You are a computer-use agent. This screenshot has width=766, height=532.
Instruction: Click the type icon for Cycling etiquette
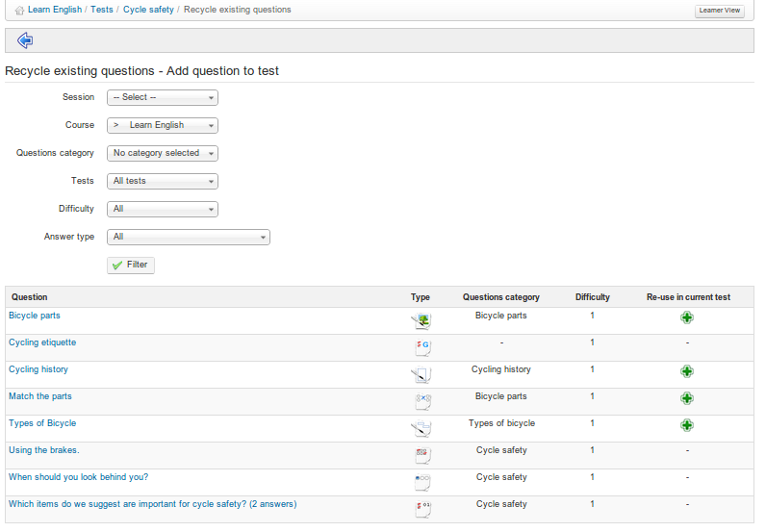(421, 347)
